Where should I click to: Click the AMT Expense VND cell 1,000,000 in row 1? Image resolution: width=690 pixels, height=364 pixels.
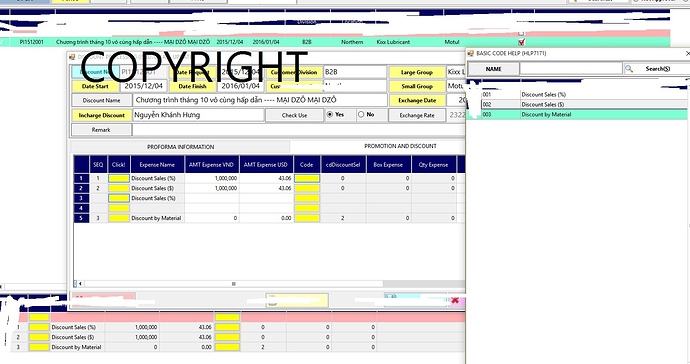pyautogui.click(x=211, y=178)
